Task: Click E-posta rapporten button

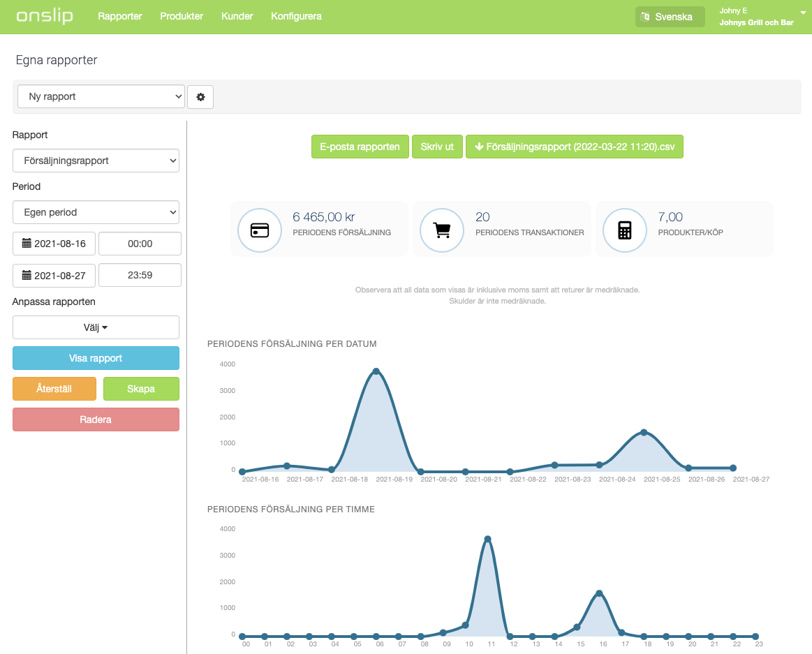Action: tap(360, 147)
